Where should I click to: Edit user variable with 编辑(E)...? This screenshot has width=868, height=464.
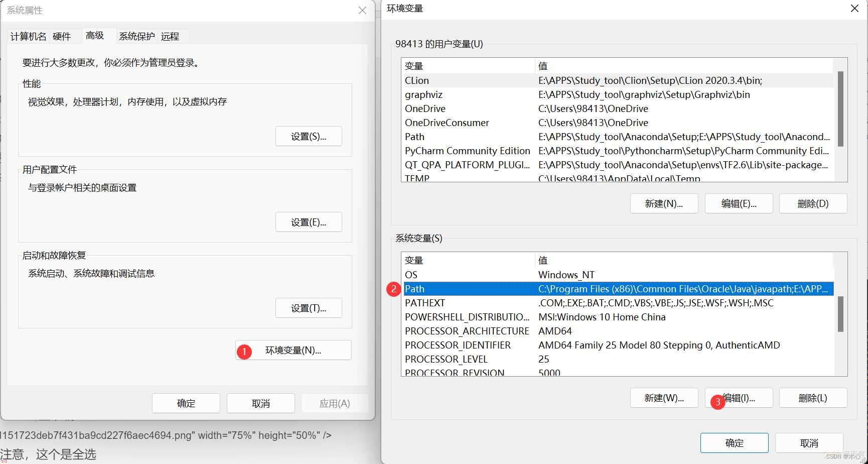coord(739,203)
